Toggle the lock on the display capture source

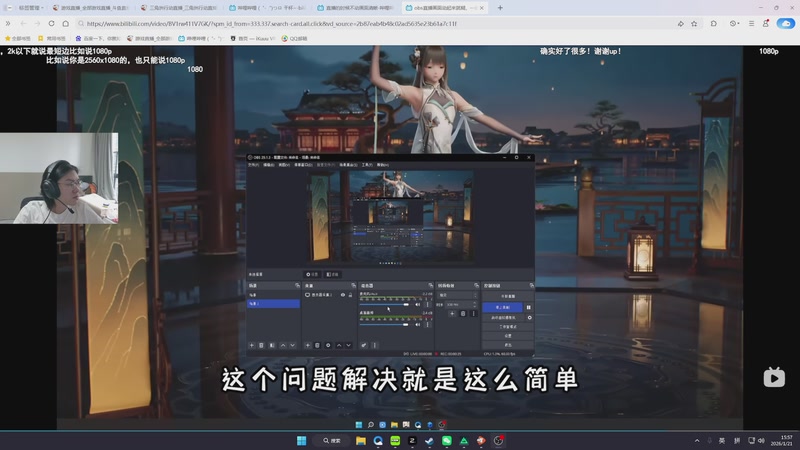pyautogui.click(x=351, y=295)
